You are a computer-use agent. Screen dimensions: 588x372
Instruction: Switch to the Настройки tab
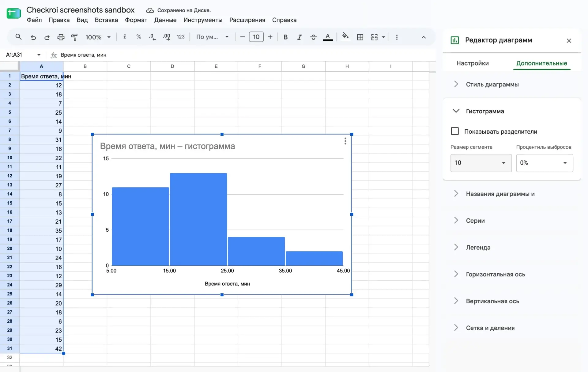tap(473, 63)
